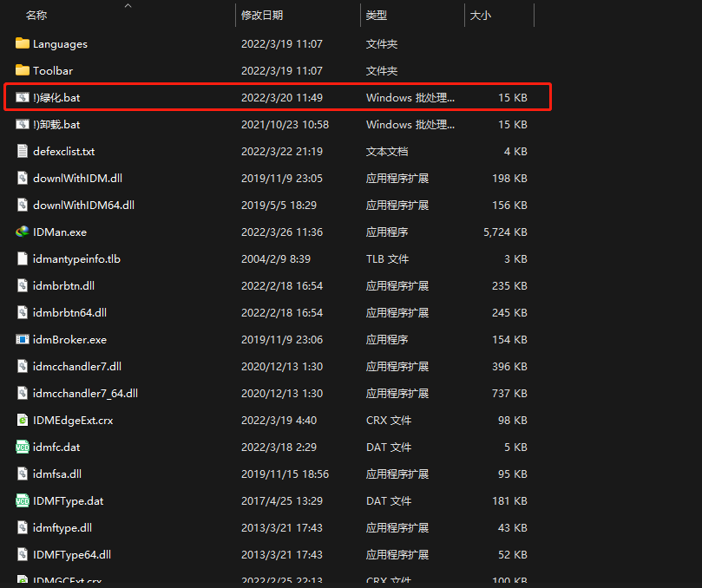The width and height of the screenshot is (702, 588).
Task: Click the IDMFType64.dll file icon
Action: pos(23,554)
